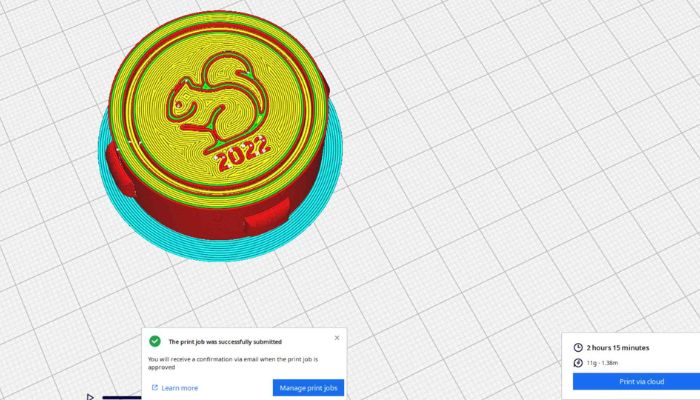Click the simulation path slider bar
The width and height of the screenshot is (700, 400).
[x=121, y=397]
